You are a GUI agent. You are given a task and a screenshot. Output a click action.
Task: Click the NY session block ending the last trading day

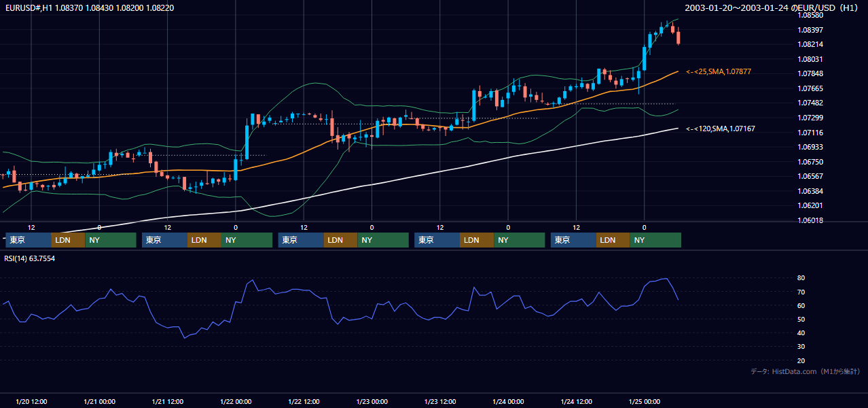pos(655,240)
